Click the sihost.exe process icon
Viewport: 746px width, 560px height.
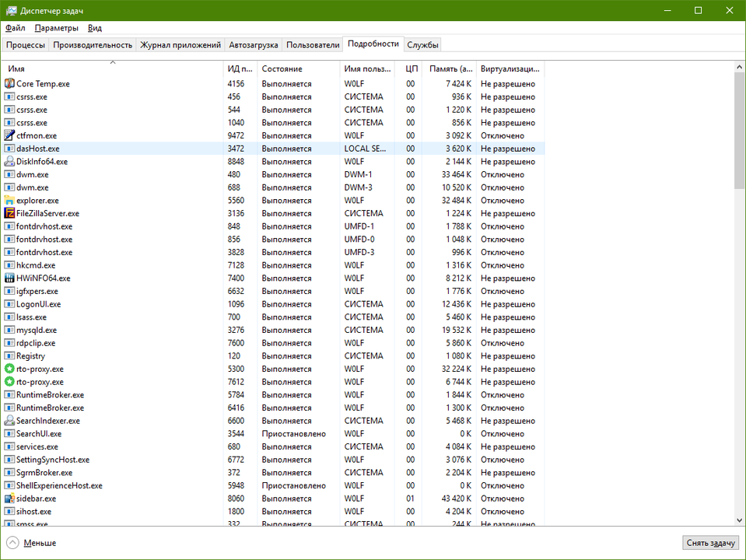9,512
